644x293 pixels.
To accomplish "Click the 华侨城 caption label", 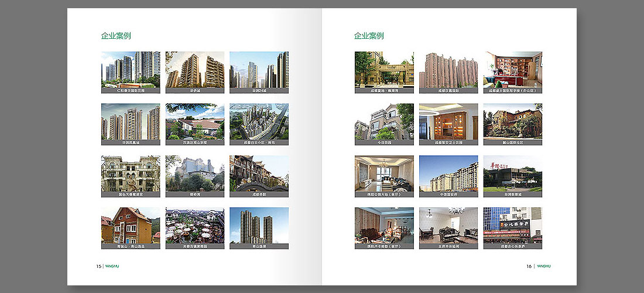I will click(194, 91).
